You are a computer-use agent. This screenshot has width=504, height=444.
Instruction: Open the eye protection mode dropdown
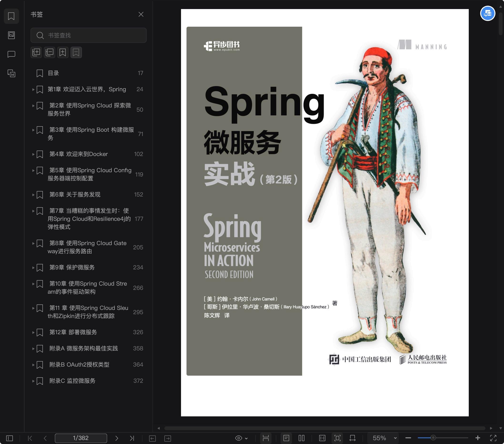tap(241, 438)
